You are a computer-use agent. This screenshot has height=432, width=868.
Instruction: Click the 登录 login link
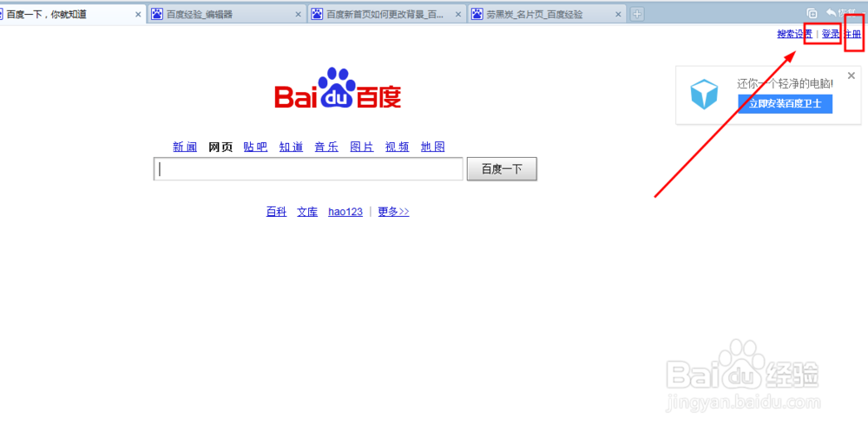tap(831, 35)
